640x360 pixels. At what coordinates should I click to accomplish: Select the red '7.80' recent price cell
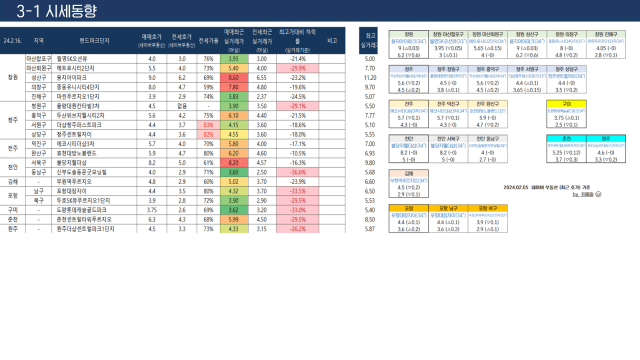[234, 87]
